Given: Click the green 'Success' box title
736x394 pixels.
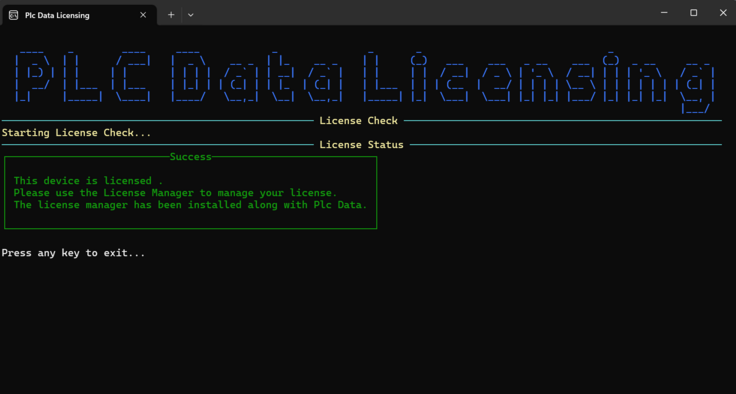Looking at the screenshot, I should 191,157.
